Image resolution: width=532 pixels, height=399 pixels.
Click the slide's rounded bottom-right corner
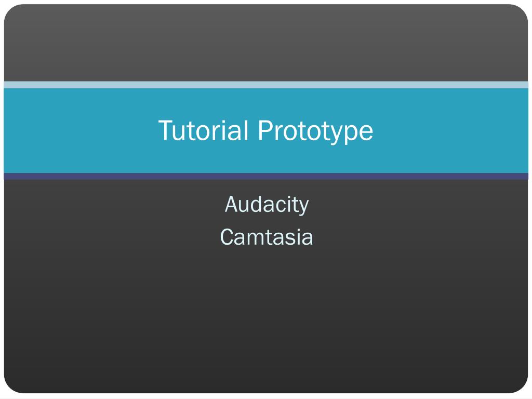(x=522, y=387)
